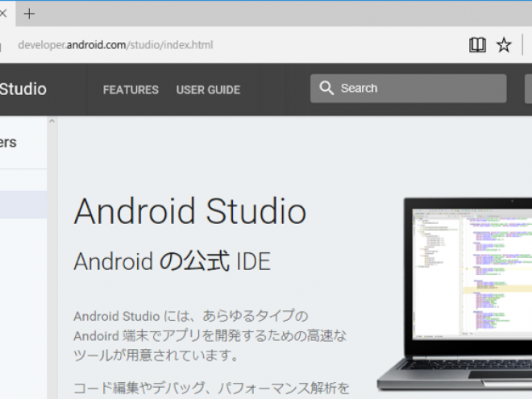Click the Android Studio main heading
The height and width of the screenshot is (399, 532).
(x=190, y=211)
